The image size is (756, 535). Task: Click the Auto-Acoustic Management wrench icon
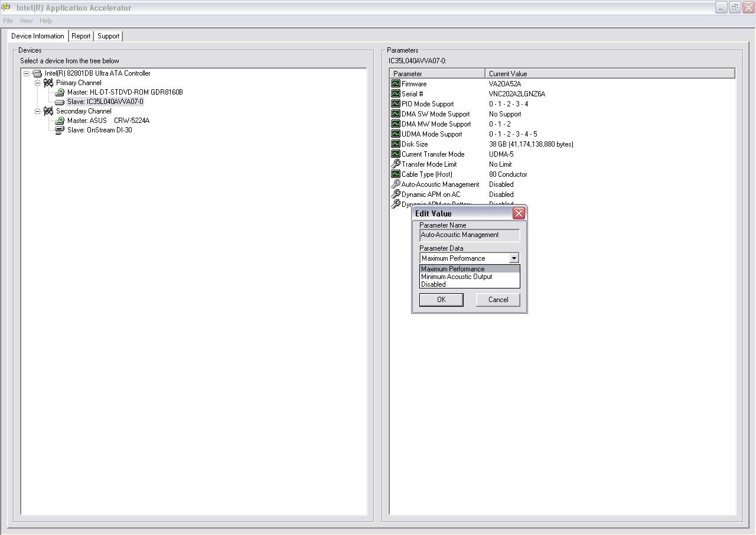pyautogui.click(x=396, y=184)
